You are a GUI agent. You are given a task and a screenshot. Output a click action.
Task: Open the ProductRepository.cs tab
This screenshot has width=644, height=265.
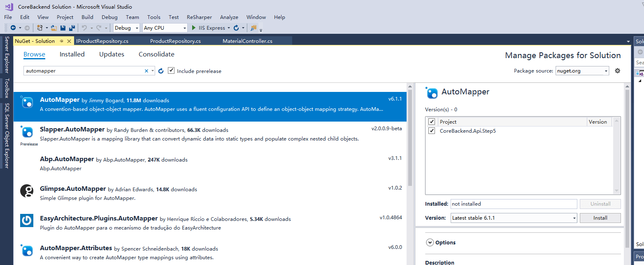pyautogui.click(x=175, y=41)
